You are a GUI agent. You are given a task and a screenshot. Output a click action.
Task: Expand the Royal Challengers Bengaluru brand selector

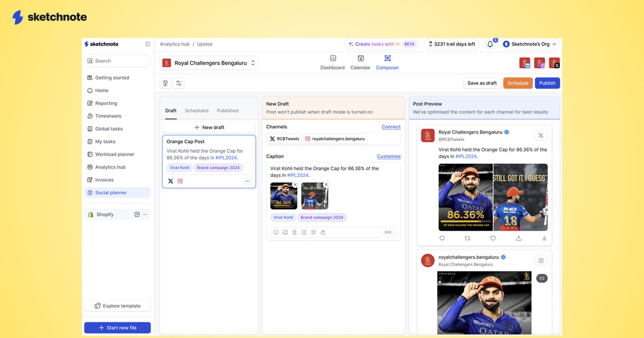tap(209, 63)
